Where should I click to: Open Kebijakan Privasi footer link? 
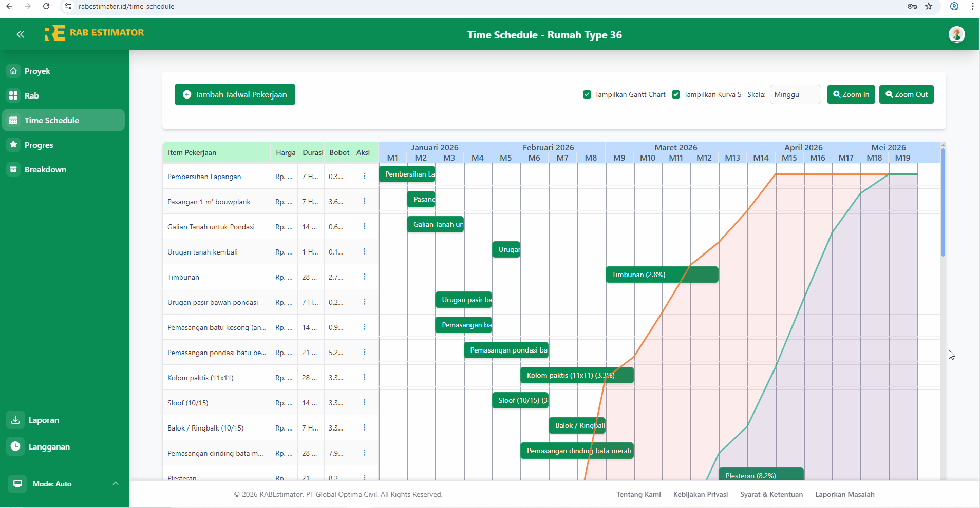[700, 494]
